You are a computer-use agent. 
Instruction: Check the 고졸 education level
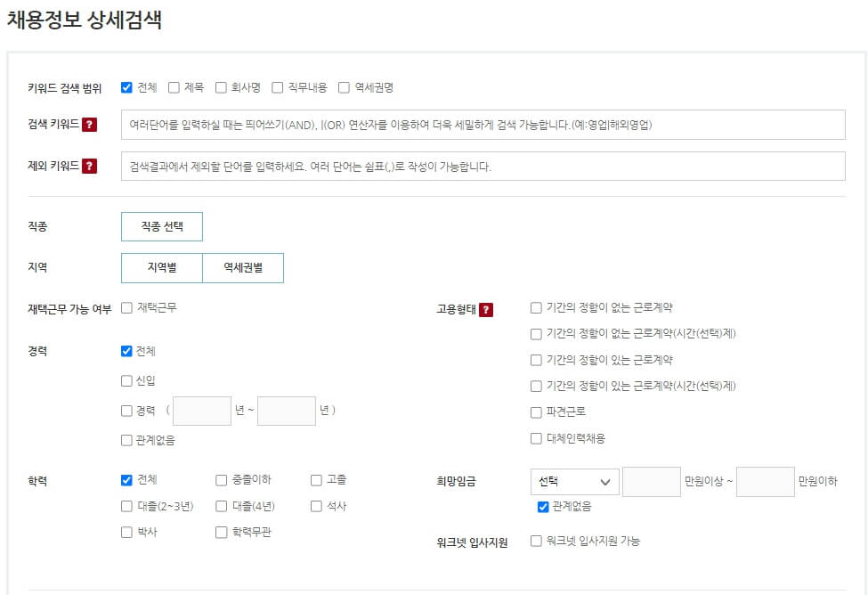314,479
